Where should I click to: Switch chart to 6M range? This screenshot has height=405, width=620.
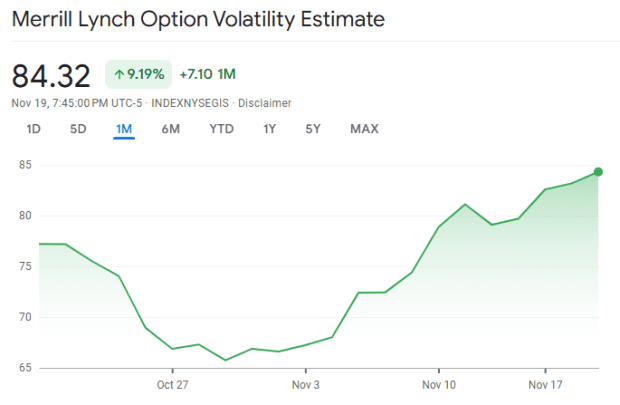[x=170, y=128]
